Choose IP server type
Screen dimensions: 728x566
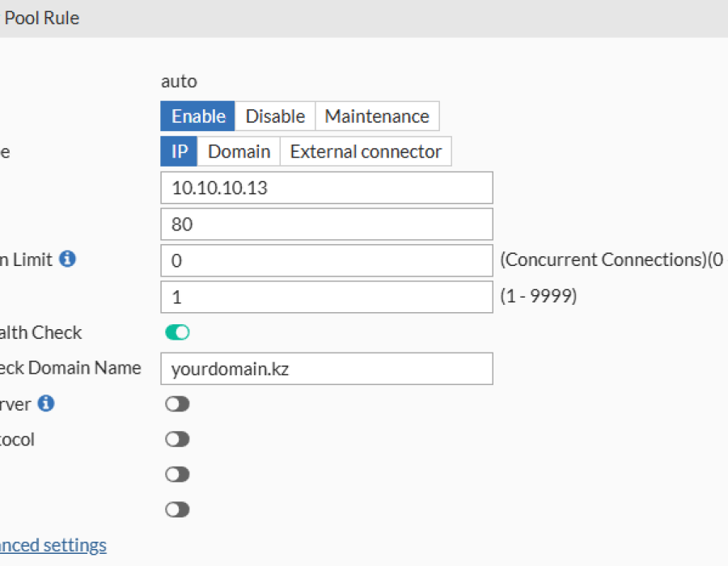point(180,151)
